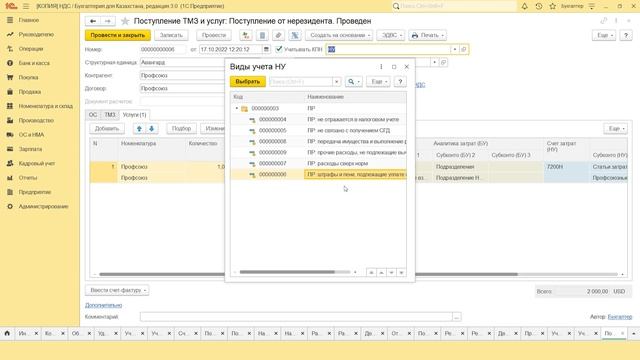Open the dialog Еще menu
Image resolution: width=640 pixels, height=360 pixels.
coord(378,82)
